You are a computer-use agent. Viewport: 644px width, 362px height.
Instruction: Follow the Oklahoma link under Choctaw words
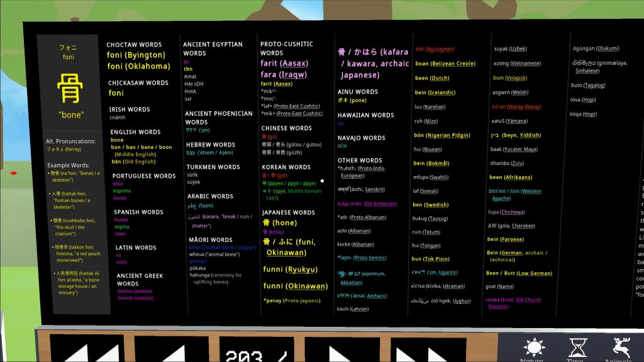(x=149, y=66)
